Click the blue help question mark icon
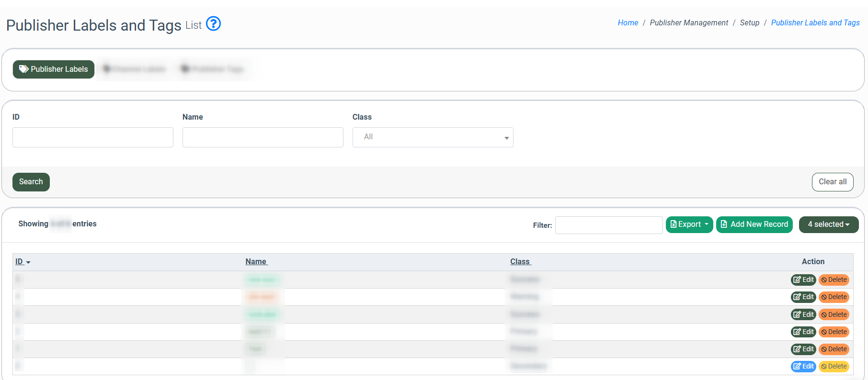 click(213, 23)
